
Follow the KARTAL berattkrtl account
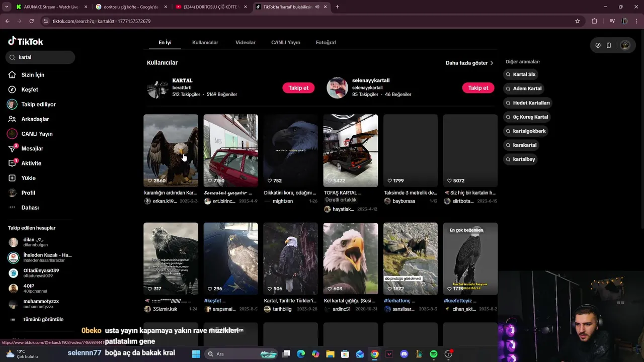[298, 88]
